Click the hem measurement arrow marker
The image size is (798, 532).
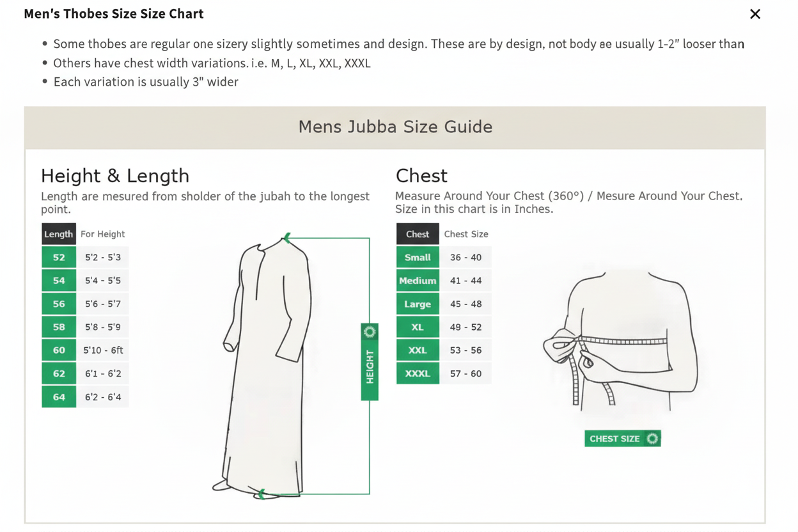tap(262, 494)
